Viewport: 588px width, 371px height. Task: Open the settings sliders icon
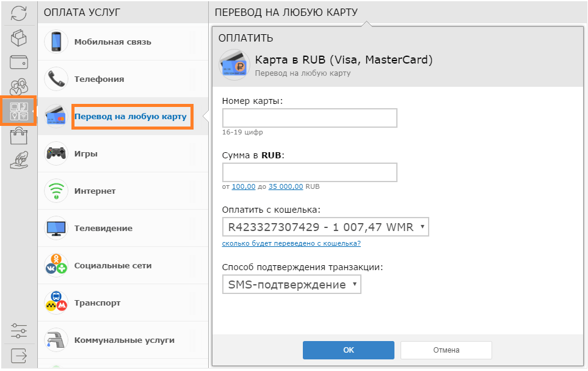(x=19, y=331)
